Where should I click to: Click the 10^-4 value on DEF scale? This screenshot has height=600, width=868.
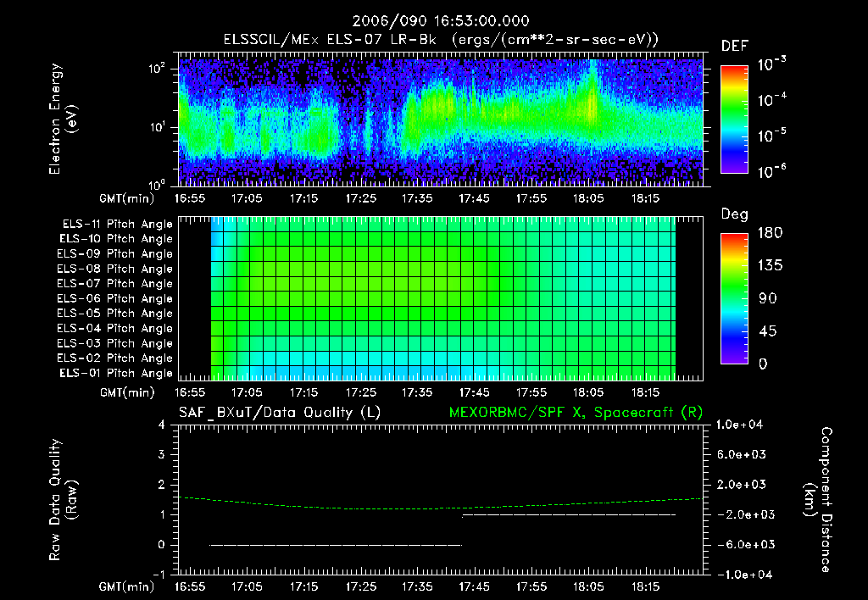coord(771,100)
